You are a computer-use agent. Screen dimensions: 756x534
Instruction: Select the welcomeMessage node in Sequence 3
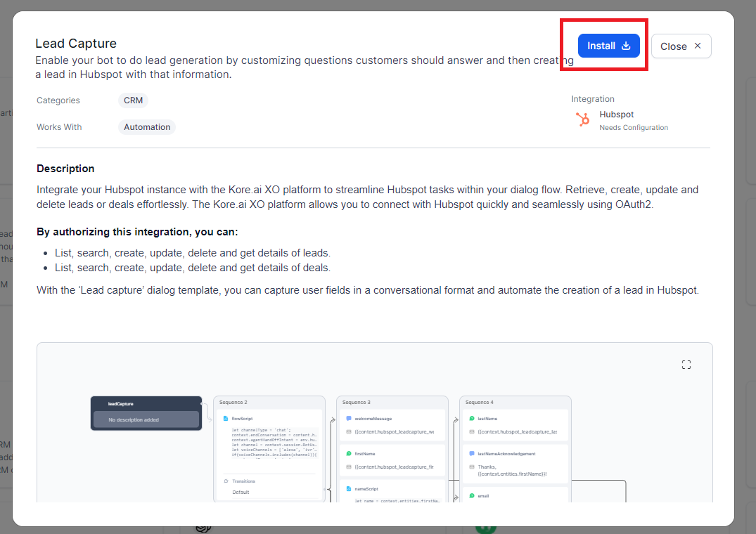point(392,425)
